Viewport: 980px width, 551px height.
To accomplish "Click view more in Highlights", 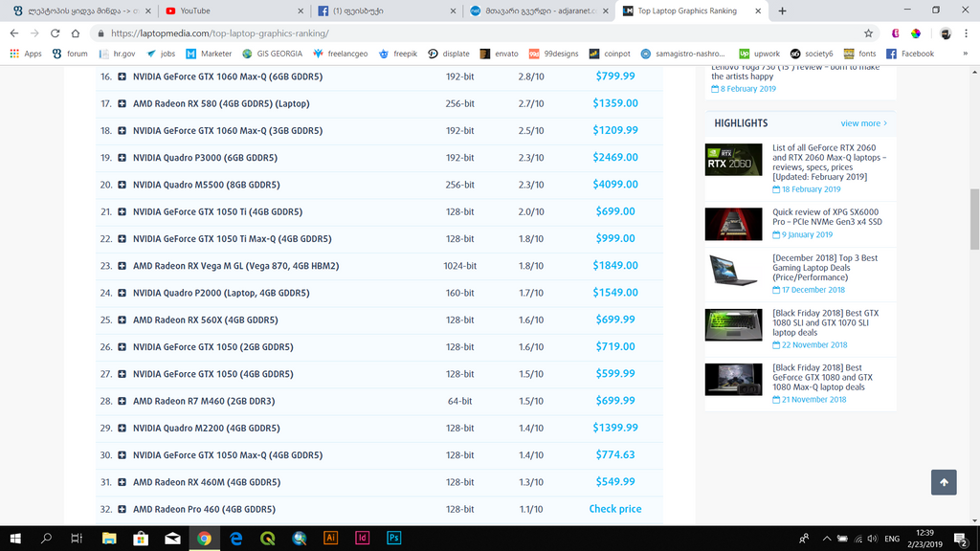I will [x=864, y=123].
